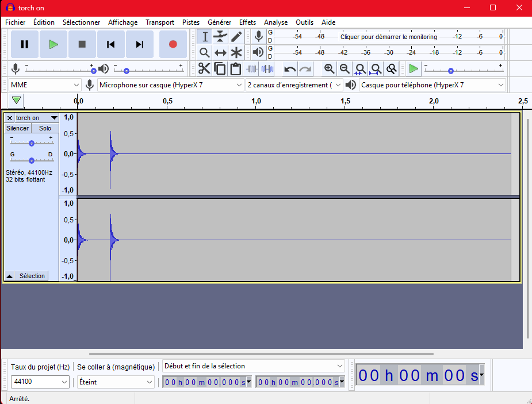Open the MME audio host dropdown
The image size is (532, 404).
pyautogui.click(x=45, y=84)
